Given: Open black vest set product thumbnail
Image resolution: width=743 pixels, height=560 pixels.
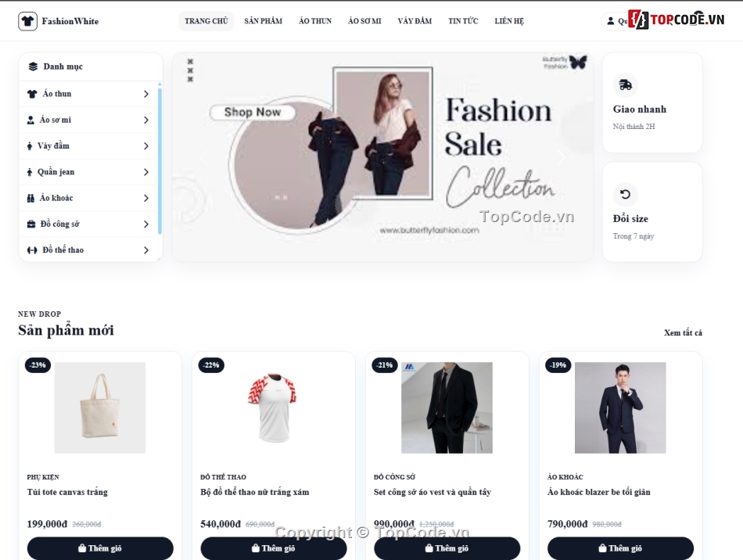Looking at the screenshot, I should 447,408.
